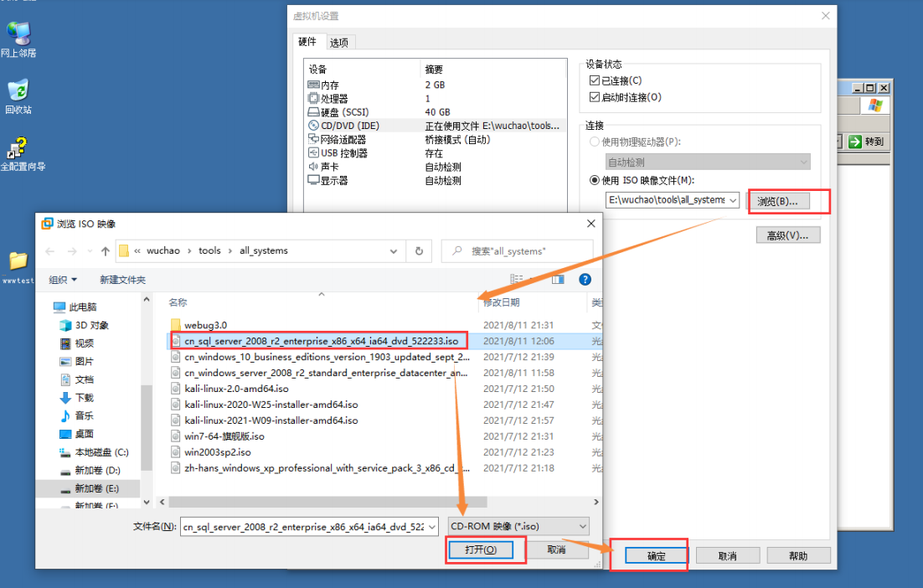Click the 高级(V)... button
This screenshot has width=923, height=588.
(x=787, y=235)
